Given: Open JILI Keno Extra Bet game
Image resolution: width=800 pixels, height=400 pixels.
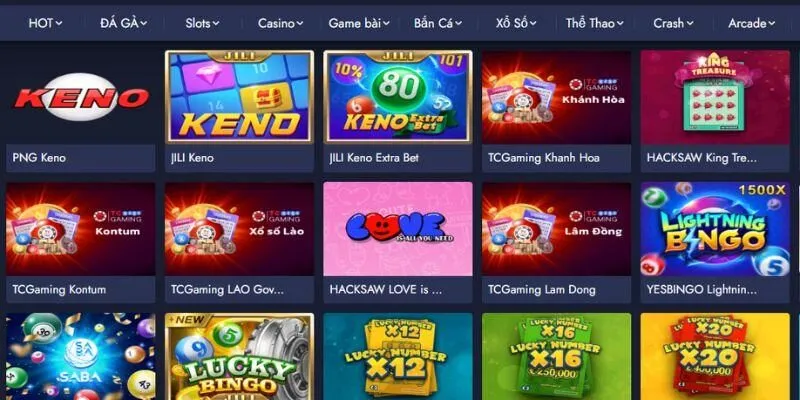Looking at the screenshot, I should pos(398,97).
